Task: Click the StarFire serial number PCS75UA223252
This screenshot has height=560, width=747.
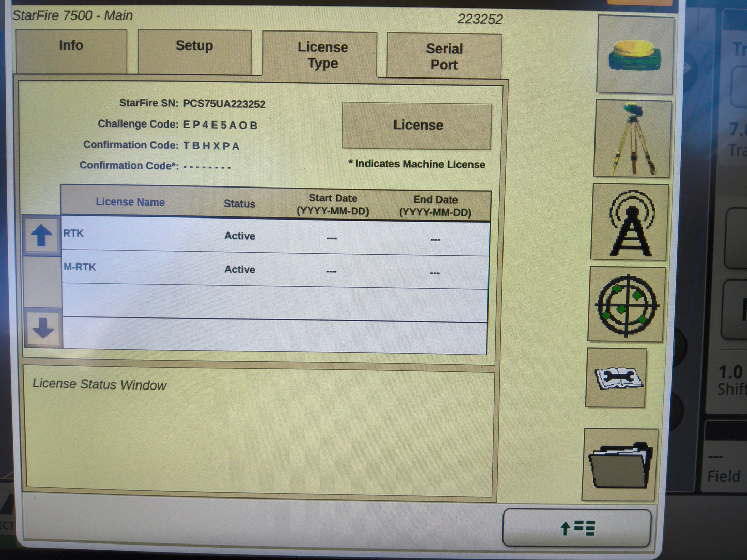Action: [x=224, y=104]
